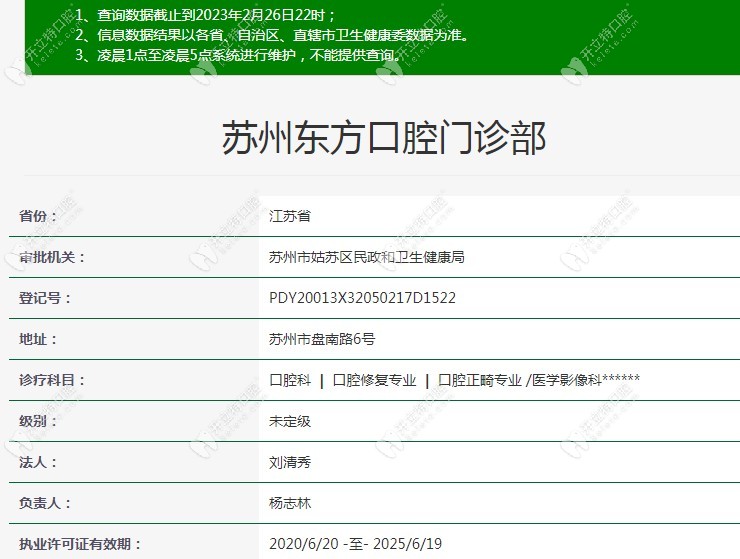Click 苏州市姑苏区民政和卫生健康局 value
The width and height of the screenshot is (740, 559).
(x=367, y=257)
